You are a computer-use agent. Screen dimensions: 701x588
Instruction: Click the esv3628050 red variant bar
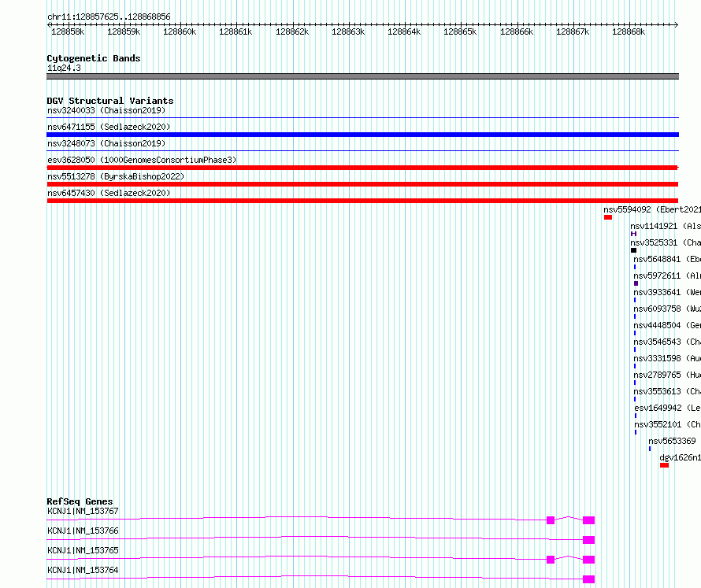pyautogui.click(x=362, y=168)
